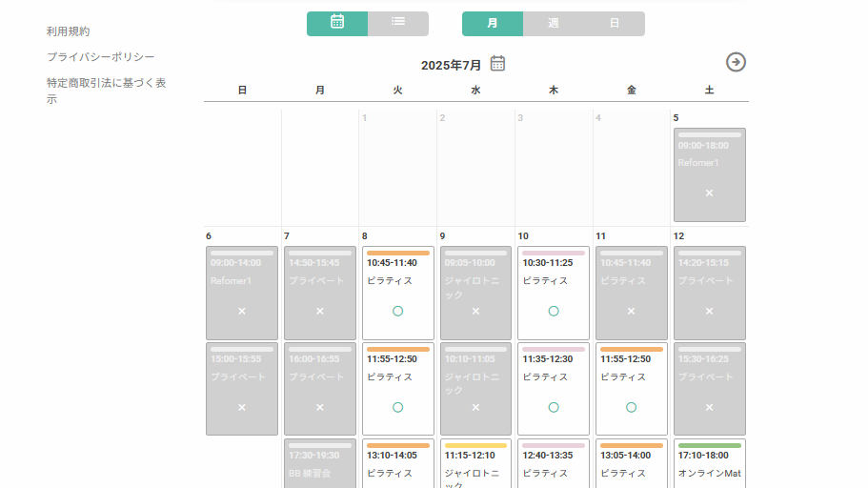Switch to list view

(398, 23)
